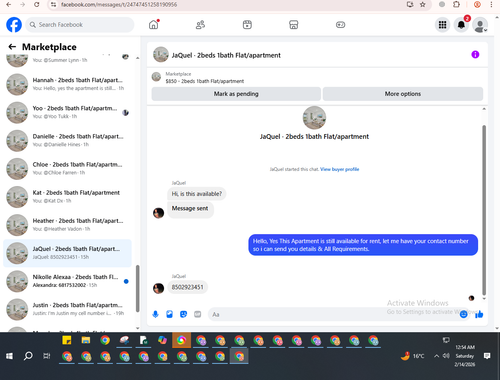
Task: Open the Gaming icon in top navigation
Action: tap(340, 25)
